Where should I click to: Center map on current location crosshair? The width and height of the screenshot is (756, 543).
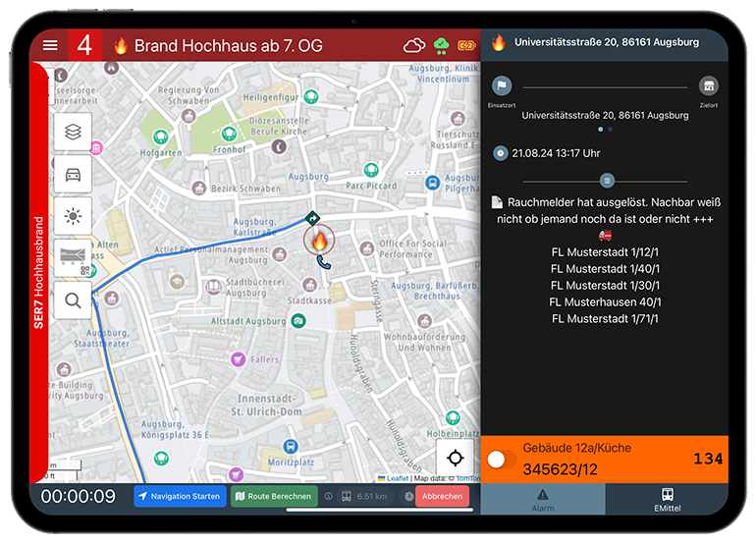(455, 458)
